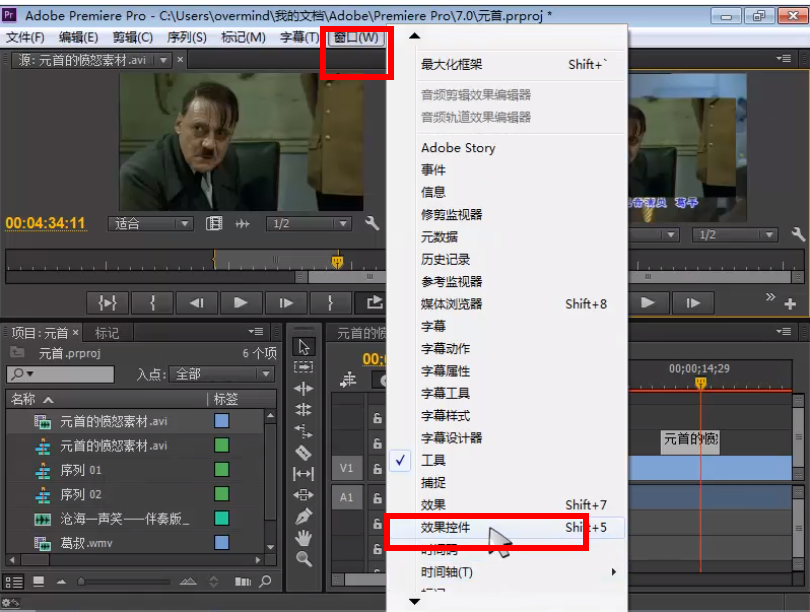Choose 效果 from the window menu
Screen dimensions: 810x612
coord(505,505)
